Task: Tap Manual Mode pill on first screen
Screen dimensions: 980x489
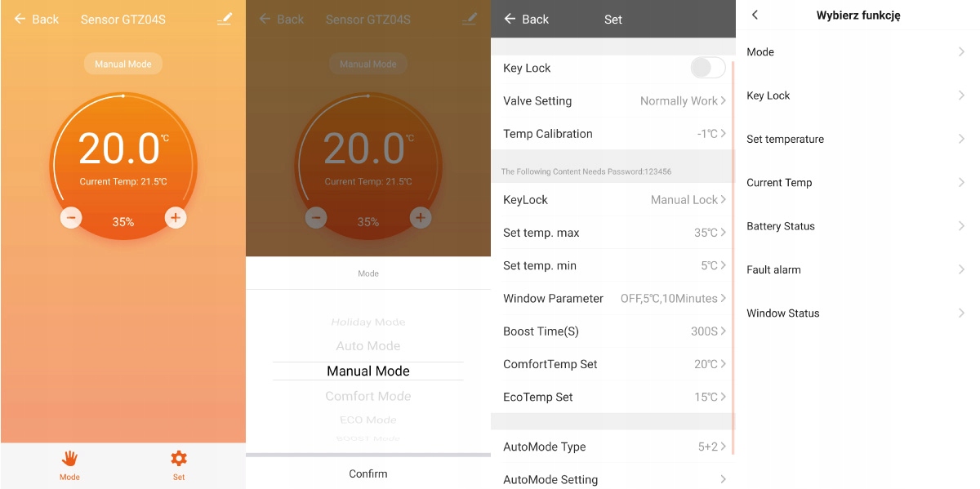Action: (123, 64)
